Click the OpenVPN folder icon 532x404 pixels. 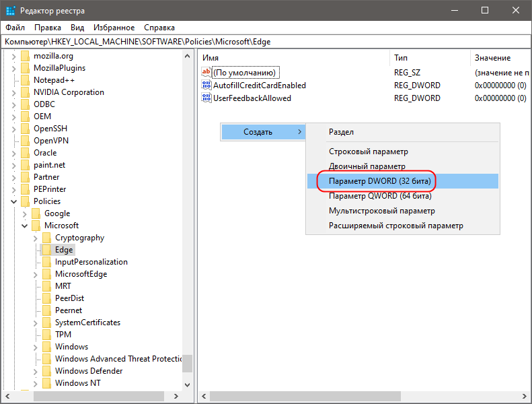click(x=25, y=141)
